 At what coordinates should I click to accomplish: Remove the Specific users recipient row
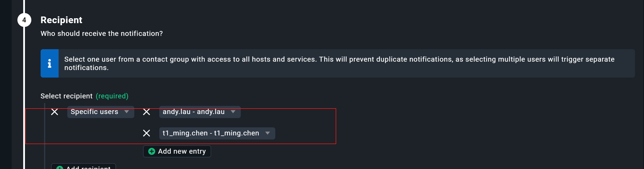click(55, 112)
